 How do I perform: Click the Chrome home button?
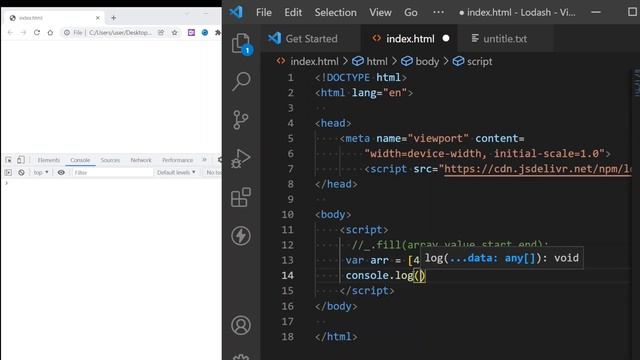coord(50,32)
